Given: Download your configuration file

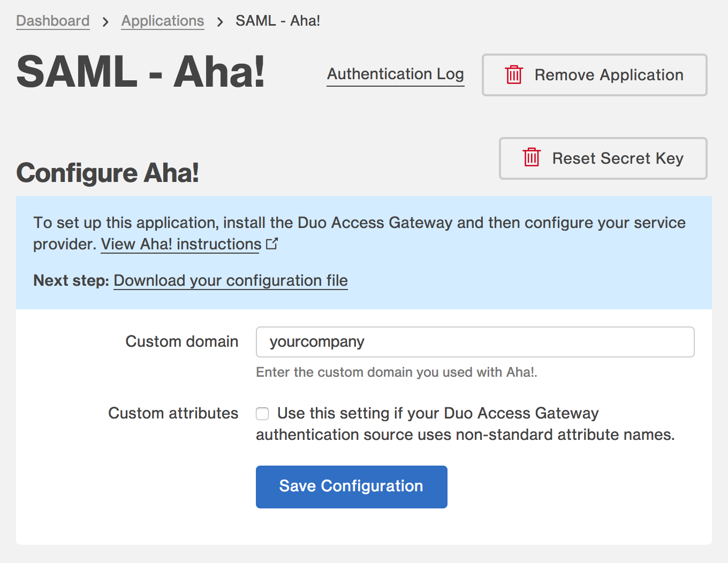Looking at the screenshot, I should 230,280.
